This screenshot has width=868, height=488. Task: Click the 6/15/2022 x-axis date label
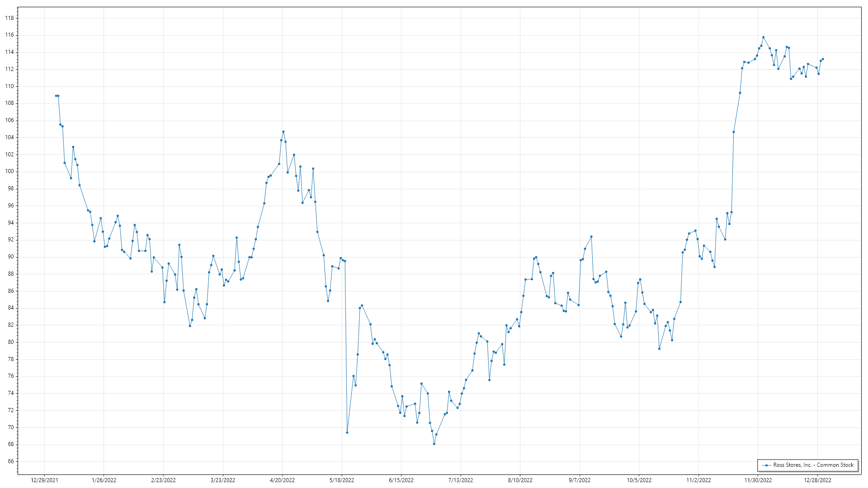[x=401, y=480]
